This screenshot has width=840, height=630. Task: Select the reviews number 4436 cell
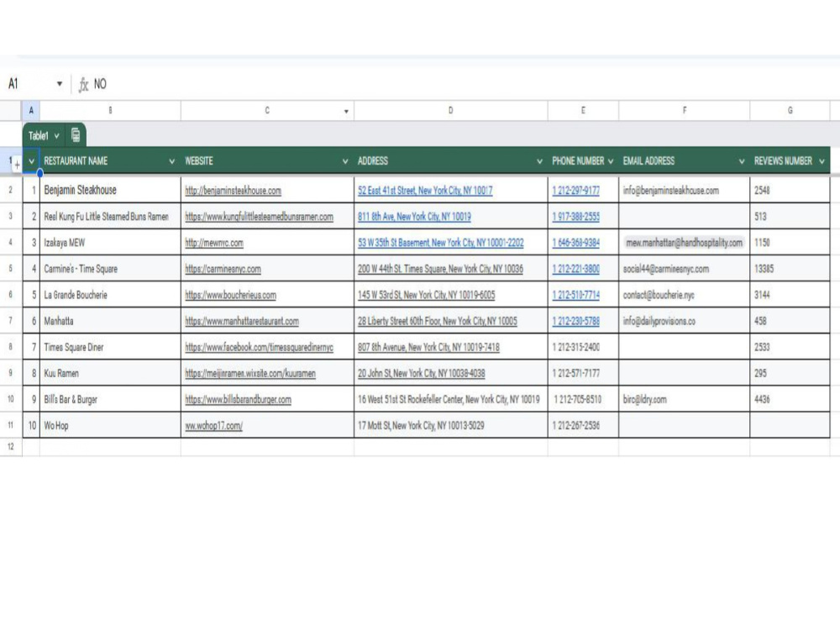(790, 400)
